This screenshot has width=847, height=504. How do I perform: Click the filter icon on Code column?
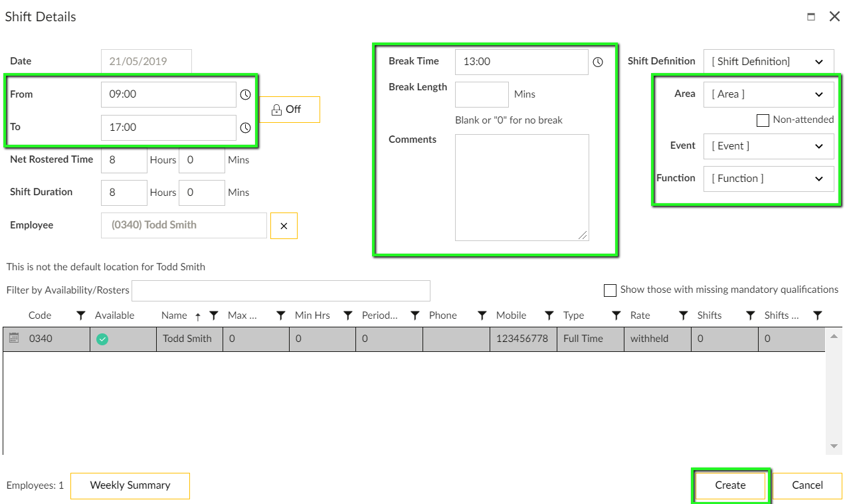[80, 315]
